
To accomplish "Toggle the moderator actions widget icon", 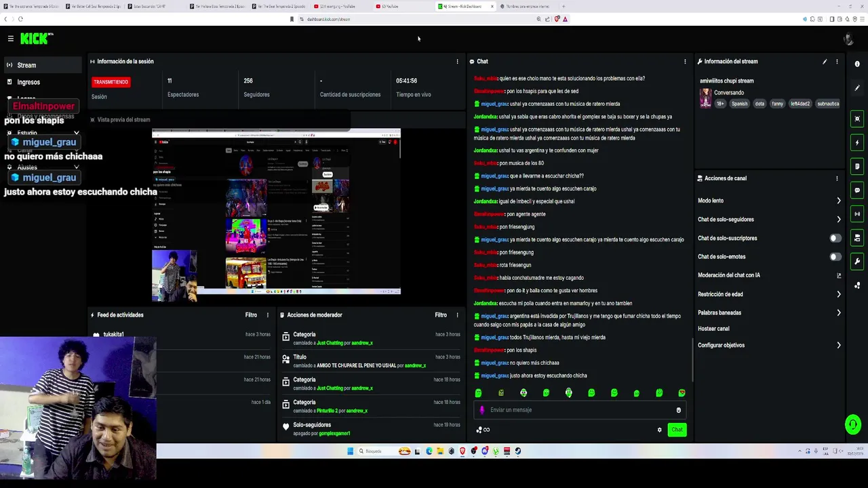I will tap(857, 238).
